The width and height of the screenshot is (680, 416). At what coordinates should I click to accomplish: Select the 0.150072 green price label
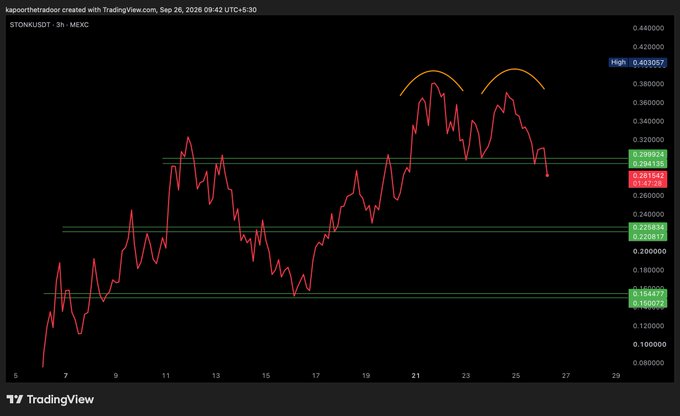[x=648, y=303]
